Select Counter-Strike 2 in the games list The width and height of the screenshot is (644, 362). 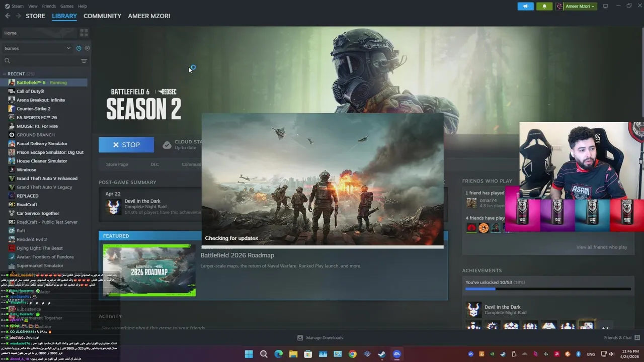coord(33,109)
